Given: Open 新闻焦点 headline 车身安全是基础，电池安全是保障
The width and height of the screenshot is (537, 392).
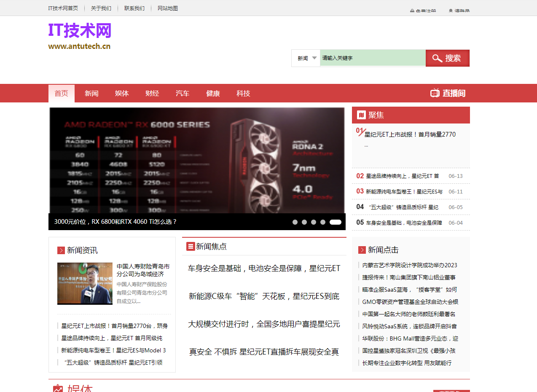Looking at the screenshot, I should 264,268.
